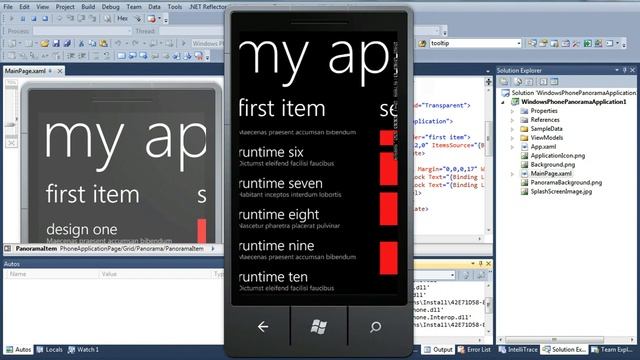Click the View Code icon in Solution Explorer
This screenshot has width=640, height=360.
coord(543,82)
